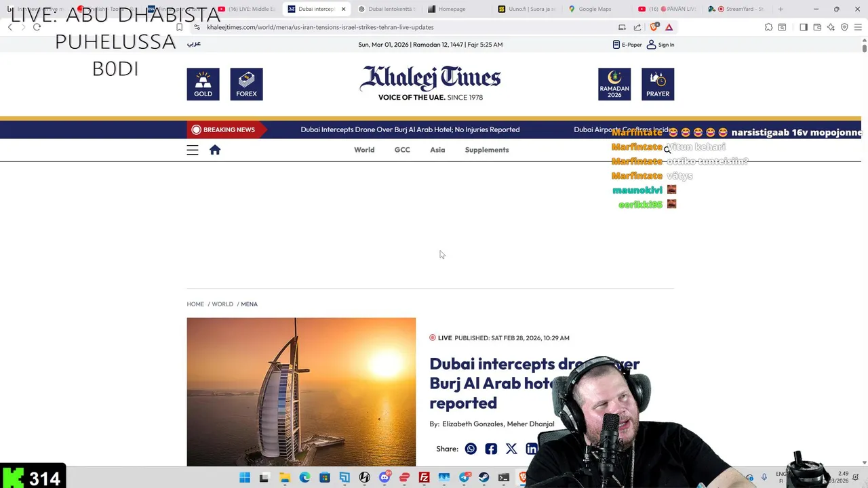Open Steam from taskbar
This screenshot has height=488, width=868.
coord(484,478)
